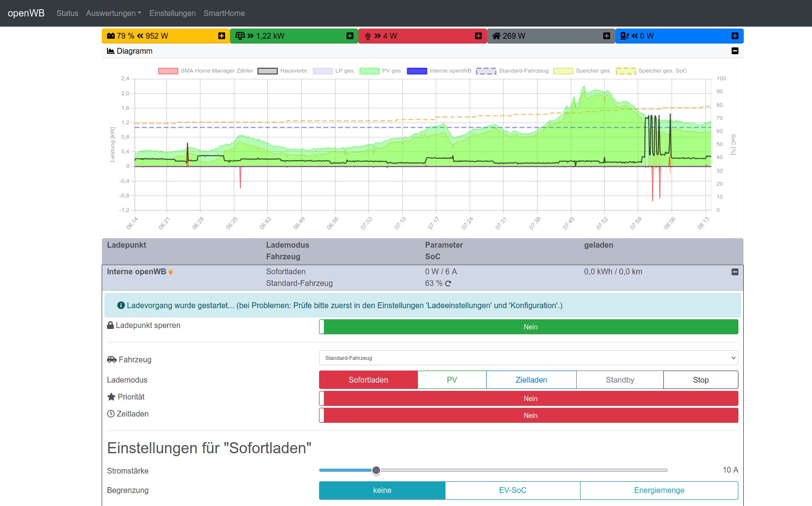Set Begrenzung to EV-SoC

point(513,490)
